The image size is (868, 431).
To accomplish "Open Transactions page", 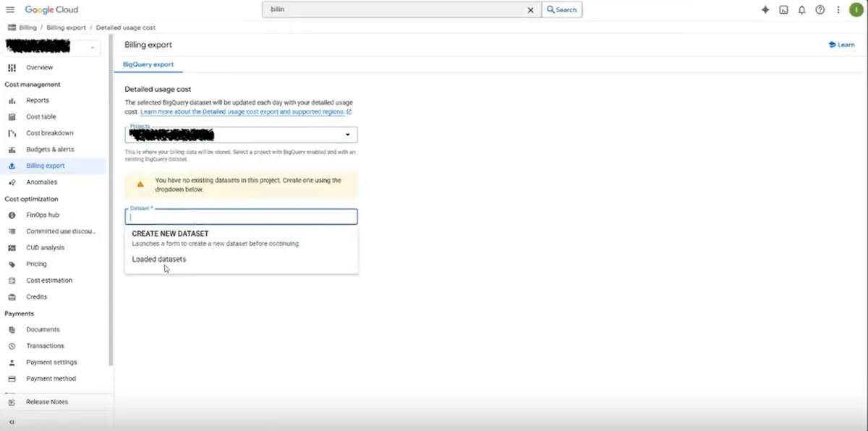I will tap(45, 346).
